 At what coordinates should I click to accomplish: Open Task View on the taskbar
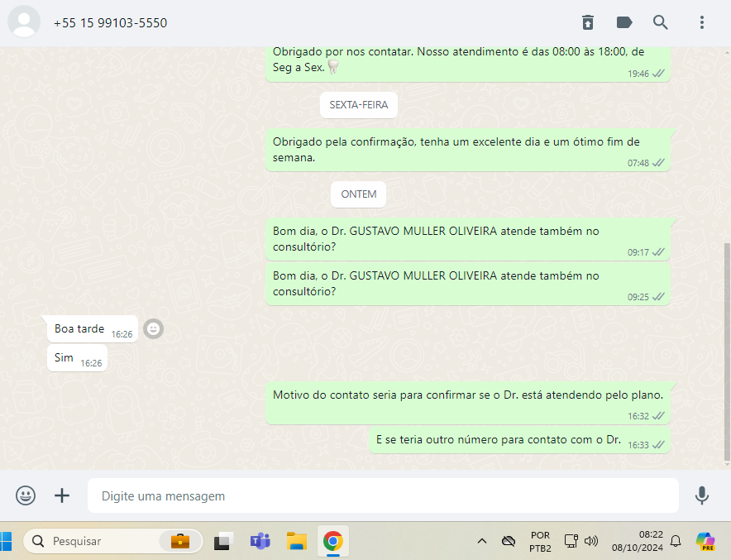click(x=224, y=541)
